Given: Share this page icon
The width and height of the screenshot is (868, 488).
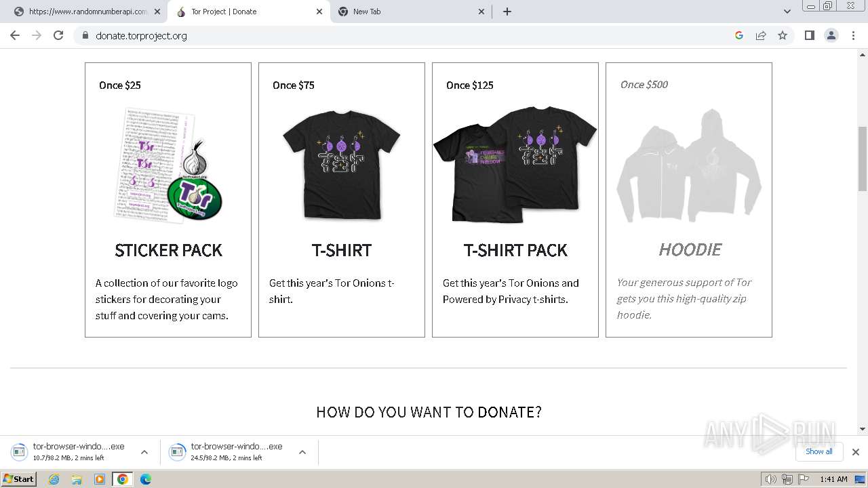Looking at the screenshot, I should point(761,35).
